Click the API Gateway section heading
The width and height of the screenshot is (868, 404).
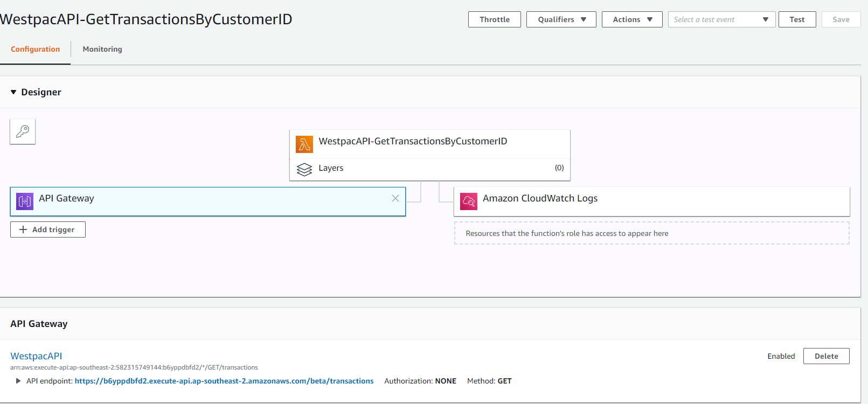pyautogui.click(x=39, y=324)
